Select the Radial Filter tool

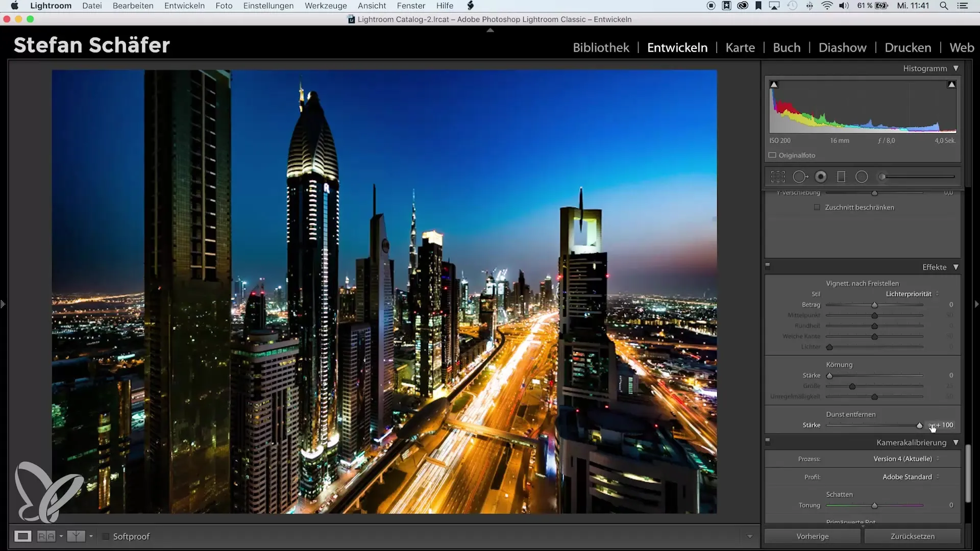click(x=862, y=177)
